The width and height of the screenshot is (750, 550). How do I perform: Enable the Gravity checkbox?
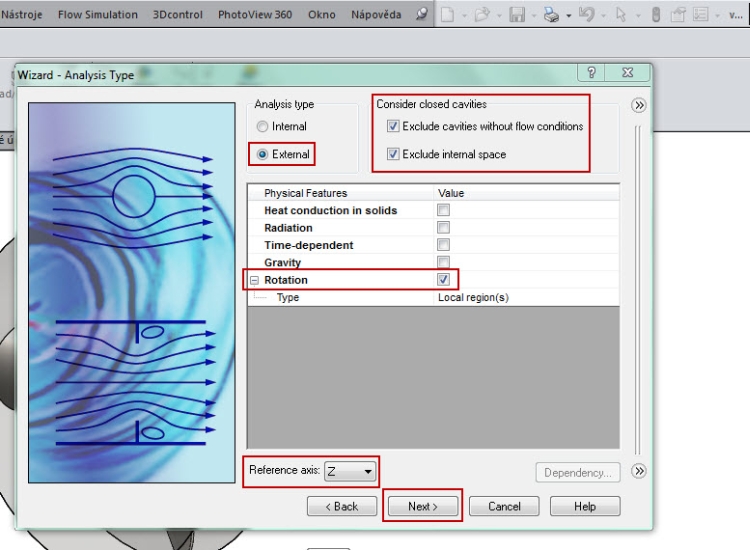coord(443,262)
